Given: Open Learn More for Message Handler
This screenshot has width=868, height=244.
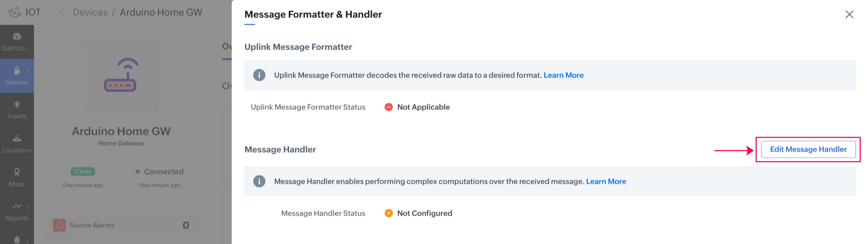Looking at the screenshot, I should (x=606, y=181).
